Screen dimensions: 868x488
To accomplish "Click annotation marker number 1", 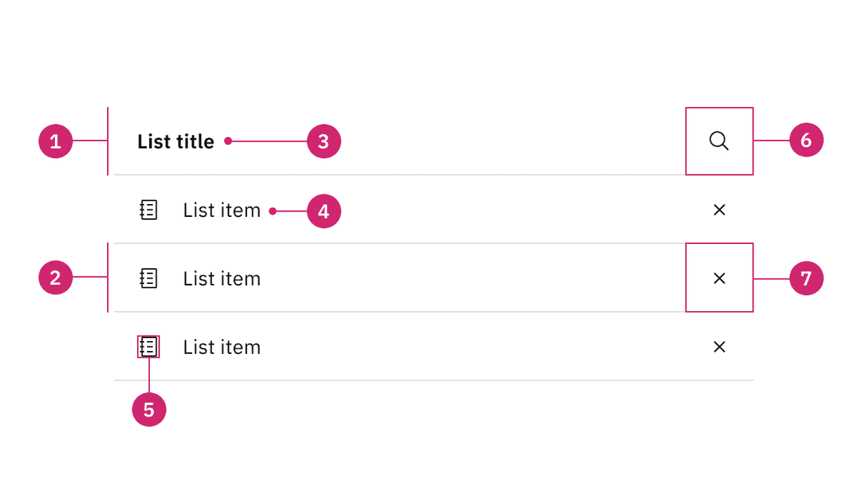I will pos(56,141).
